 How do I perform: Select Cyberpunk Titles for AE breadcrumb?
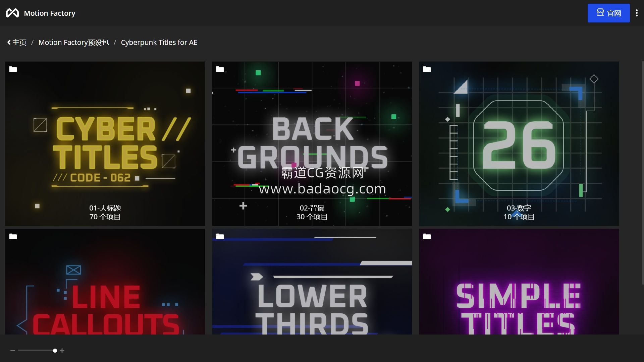[x=159, y=42]
